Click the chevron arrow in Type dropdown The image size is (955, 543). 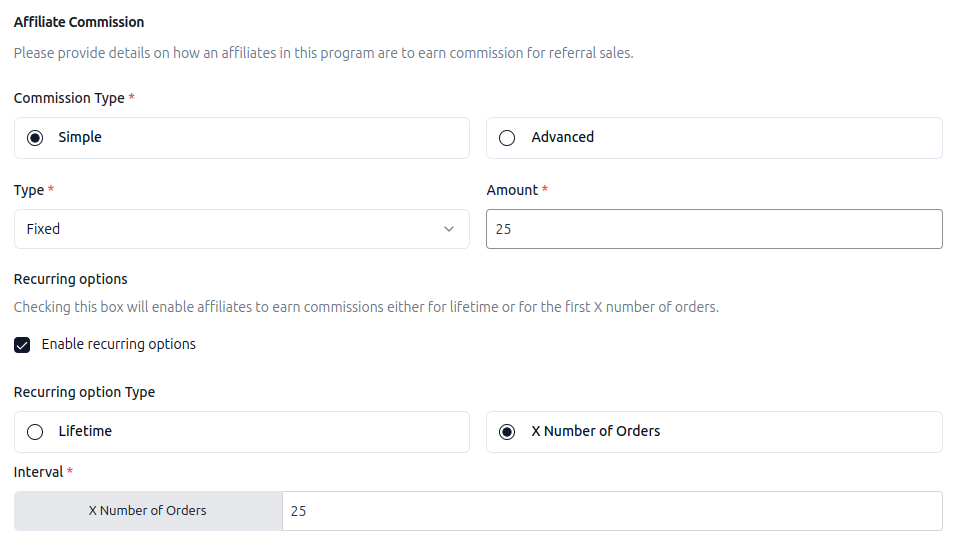(x=448, y=229)
